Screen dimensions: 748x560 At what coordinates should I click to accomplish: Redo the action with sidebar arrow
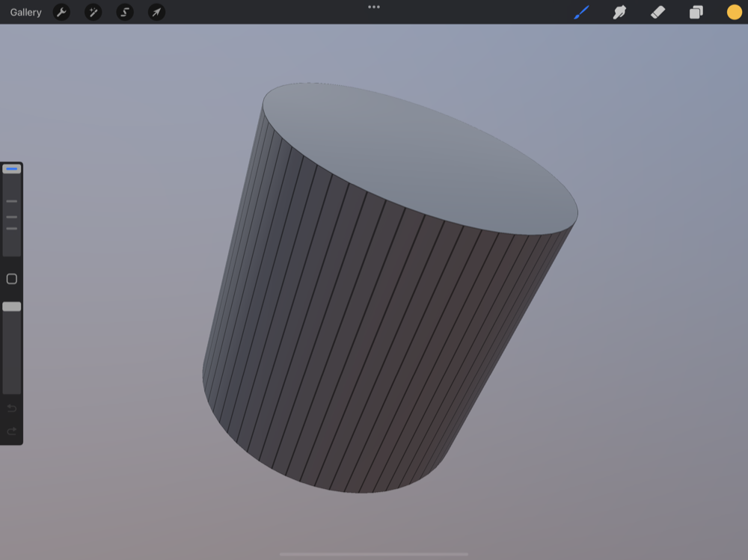[x=12, y=431]
